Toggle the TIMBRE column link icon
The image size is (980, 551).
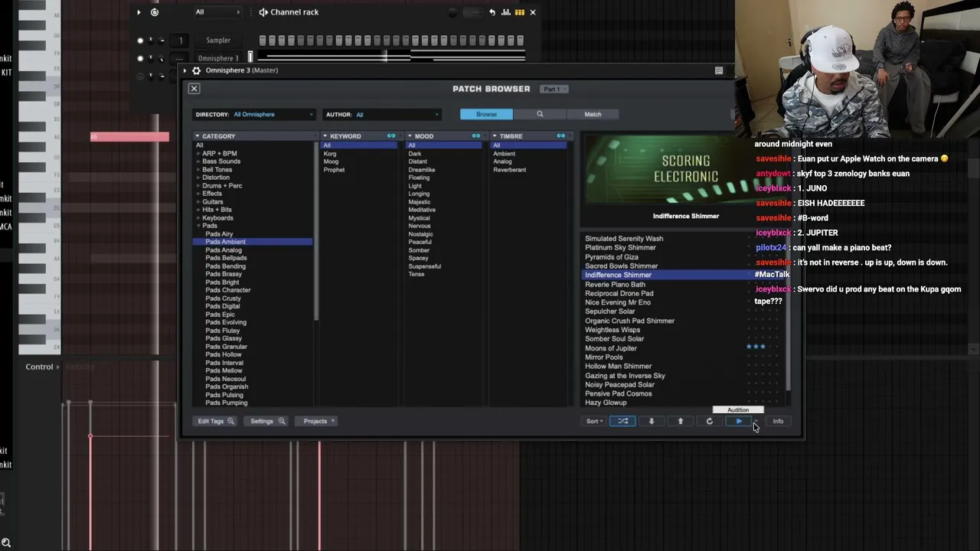[561, 136]
